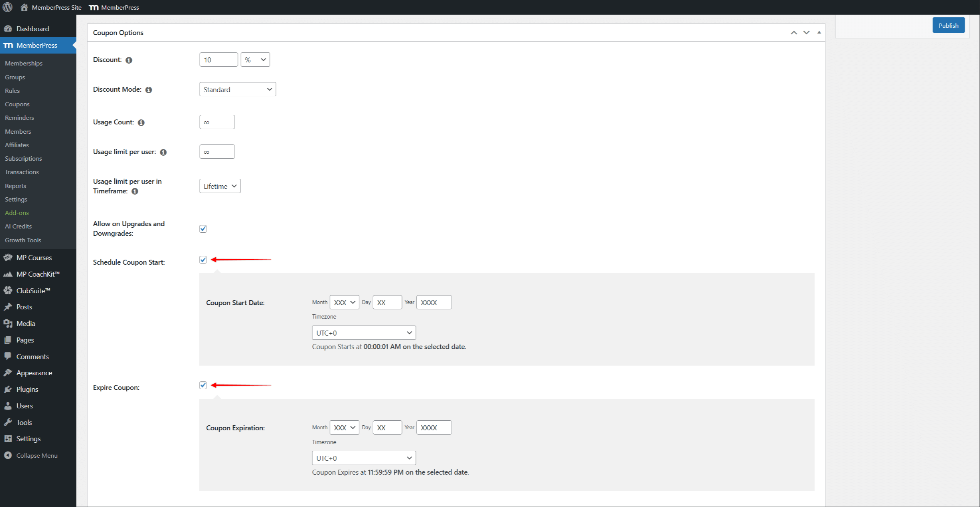Disable the Expire Coupon checkbox
Screen dimensions: 980x507
pyautogui.click(x=203, y=385)
